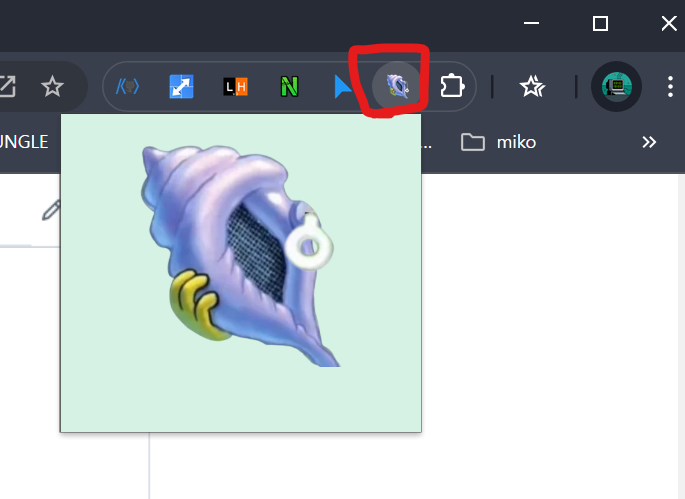The width and height of the screenshot is (685, 499).
Task: Open the profile avatar menu
Action: (x=616, y=87)
